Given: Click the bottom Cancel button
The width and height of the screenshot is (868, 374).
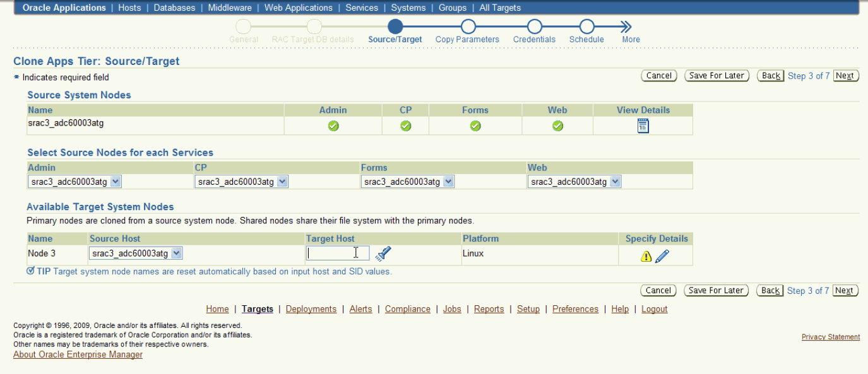Looking at the screenshot, I should pos(659,291).
